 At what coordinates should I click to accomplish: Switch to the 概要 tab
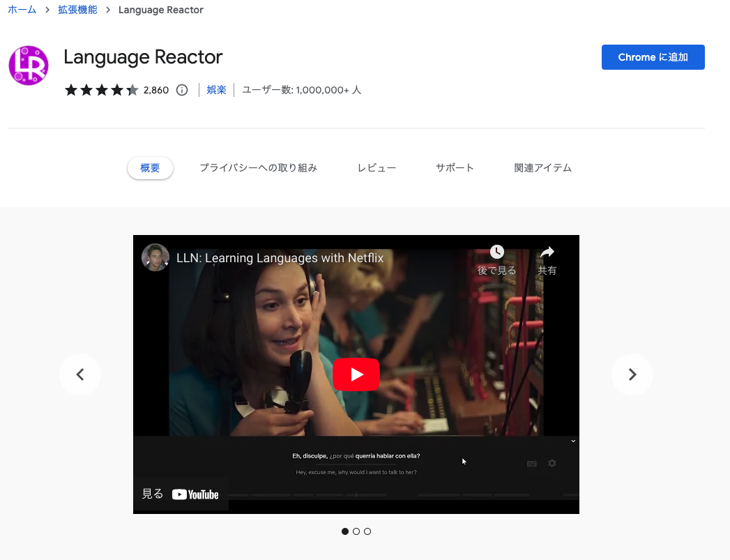click(150, 168)
